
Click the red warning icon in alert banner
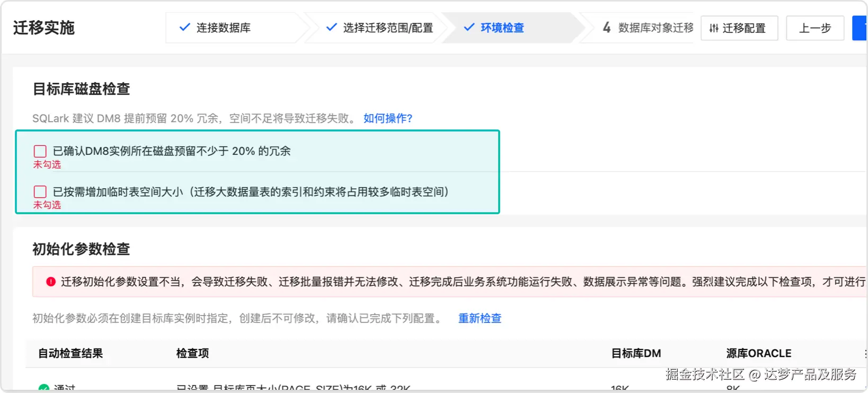pos(51,282)
